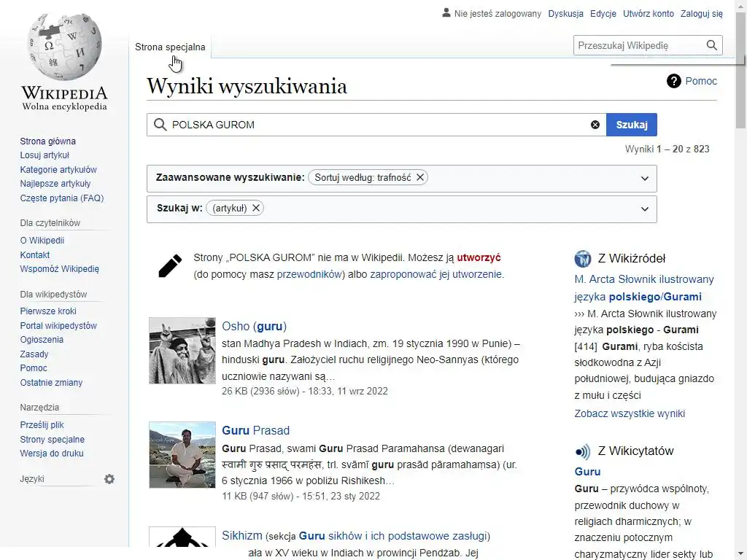Image resolution: width=747 pixels, height=560 pixels.
Task: Remove the 'Sortuj według: trafność' filter
Action: pos(419,177)
